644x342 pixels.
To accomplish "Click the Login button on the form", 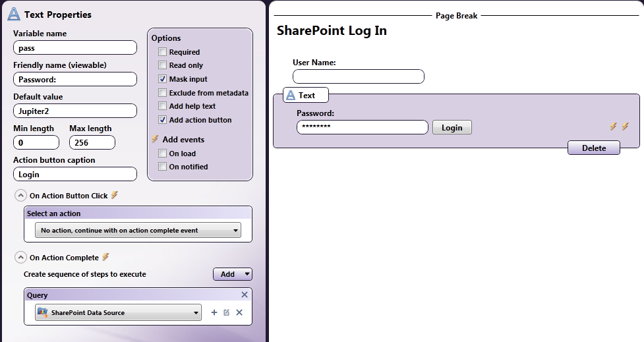I will coord(452,127).
